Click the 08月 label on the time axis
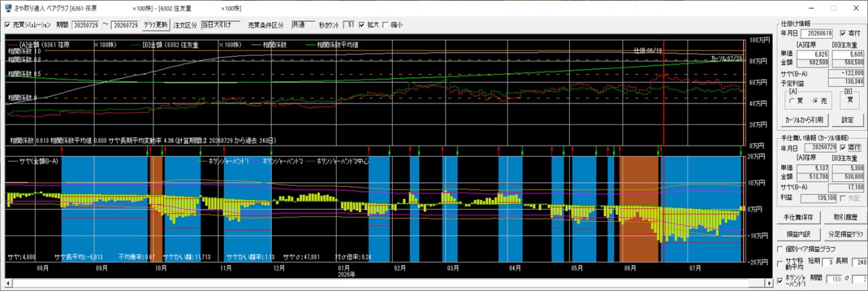868x291 pixels. pos(43,267)
